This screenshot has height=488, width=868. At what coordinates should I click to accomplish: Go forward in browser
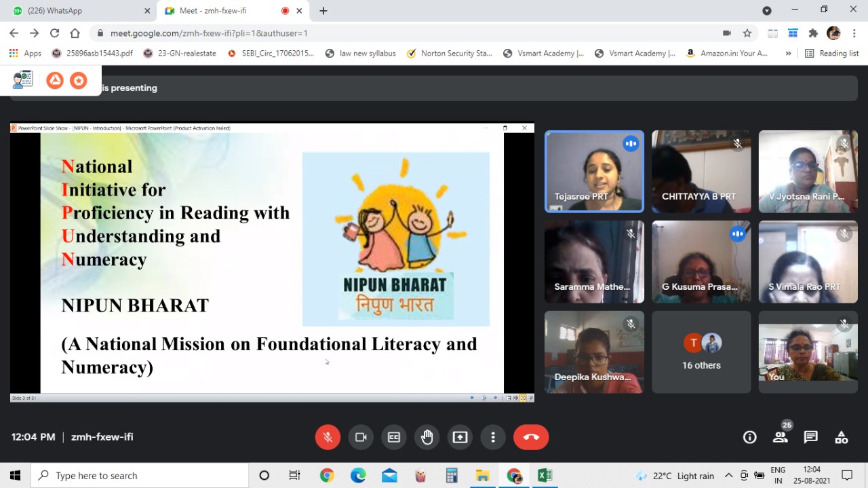coord(35,33)
